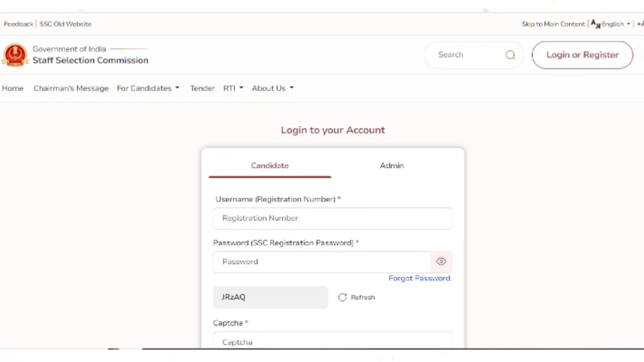The height and width of the screenshot is (362, 644).
Task: Open the Home menu item
Action: pos(13,88)
